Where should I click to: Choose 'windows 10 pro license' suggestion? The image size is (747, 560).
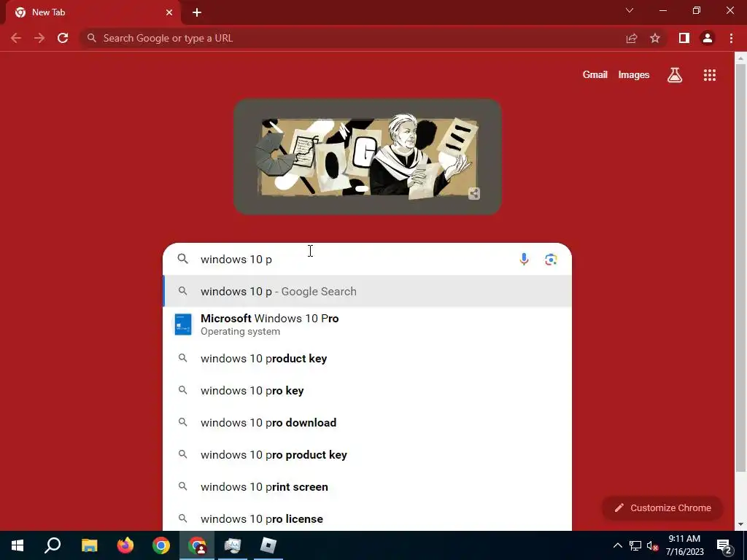[x=368, y=518]
